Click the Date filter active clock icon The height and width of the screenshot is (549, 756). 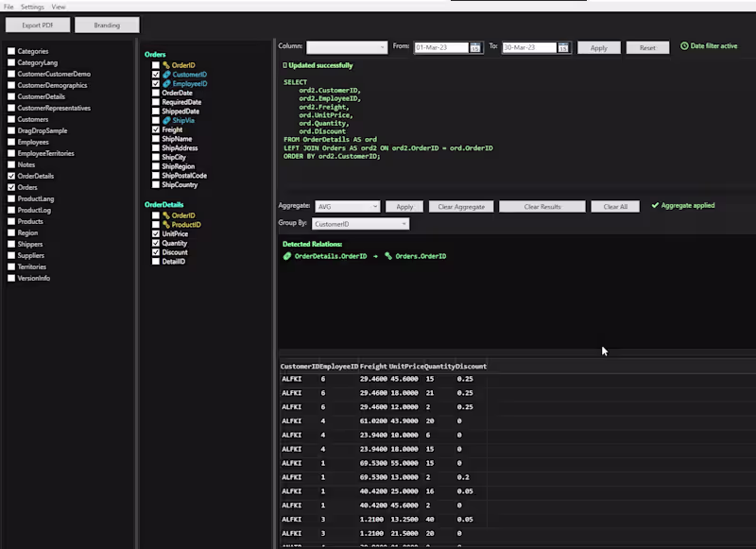[x=682, y=46]
